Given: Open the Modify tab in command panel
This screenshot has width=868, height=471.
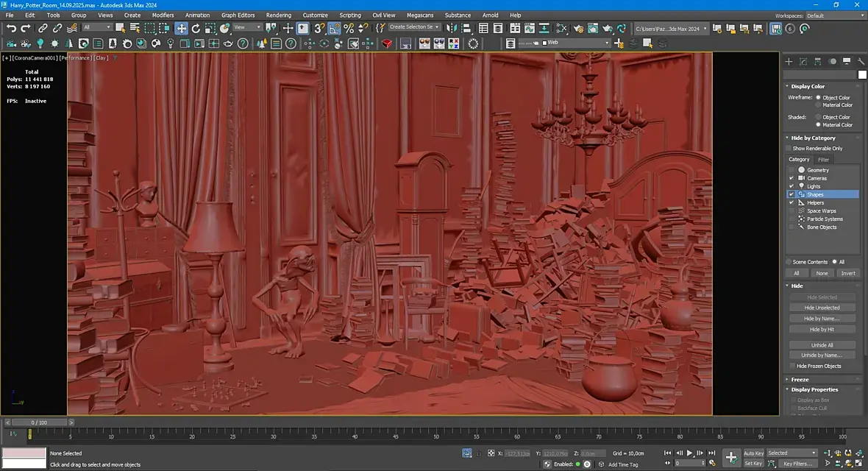Looking at the screenshot, I should [803, 62].
